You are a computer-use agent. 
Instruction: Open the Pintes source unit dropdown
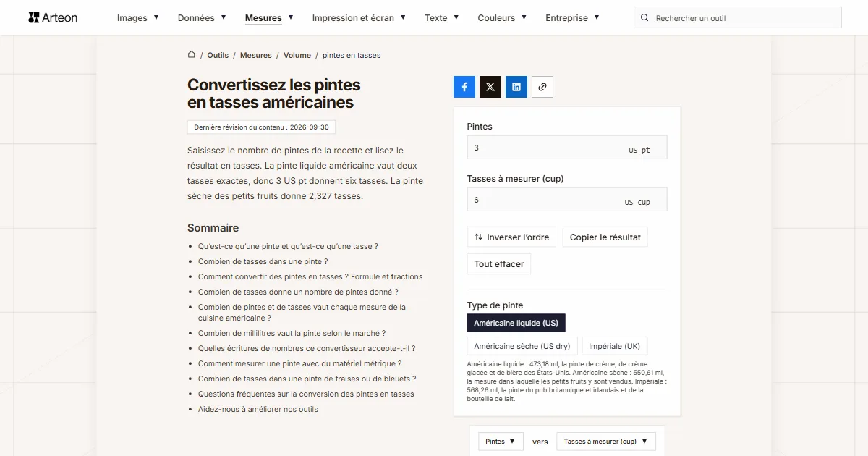[x=501, y=442]
